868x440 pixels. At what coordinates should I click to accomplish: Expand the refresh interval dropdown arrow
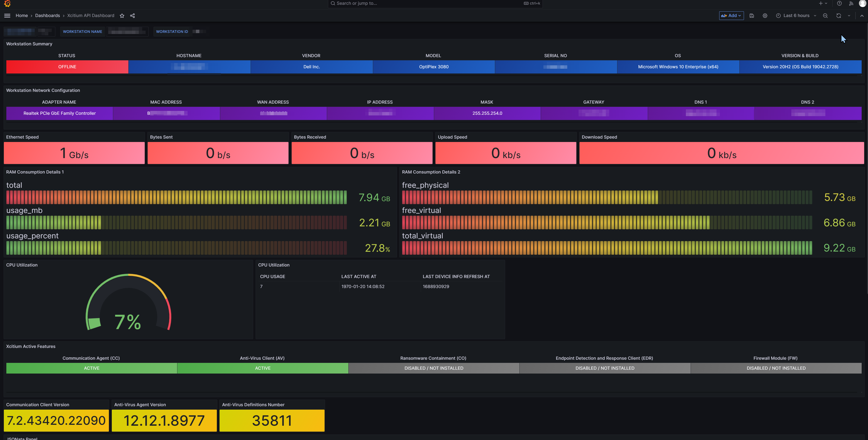[x=849, y=16]
